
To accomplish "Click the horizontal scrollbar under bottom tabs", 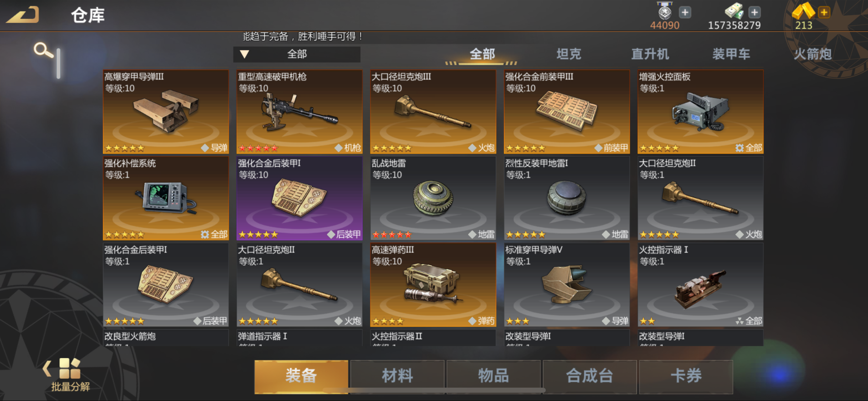I will point(434,390).
